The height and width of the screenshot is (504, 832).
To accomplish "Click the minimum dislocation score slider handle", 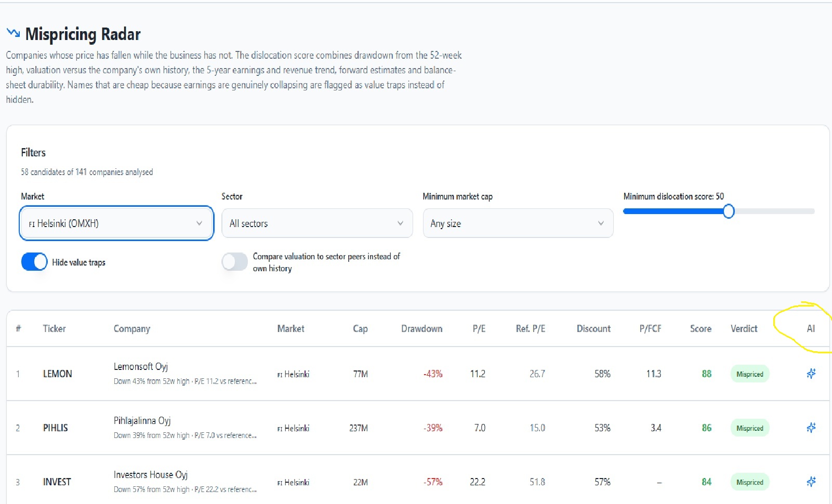I will pyautogui.click(x=729, y=211).
